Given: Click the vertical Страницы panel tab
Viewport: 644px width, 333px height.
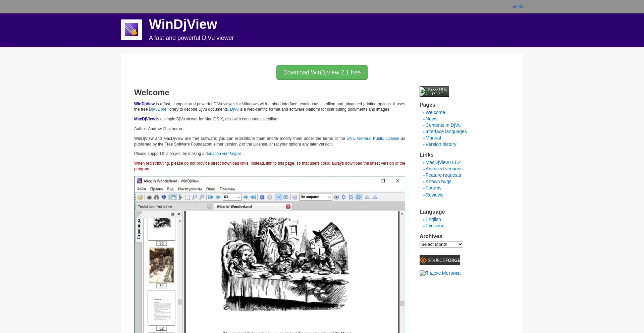Looking at the screenshot, I should [139, 229].
